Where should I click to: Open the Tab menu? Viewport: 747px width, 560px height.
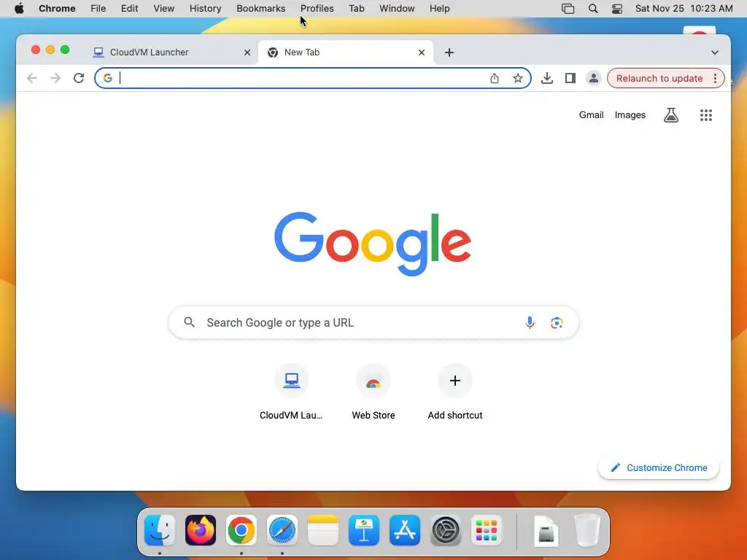(x=356, y=9)
